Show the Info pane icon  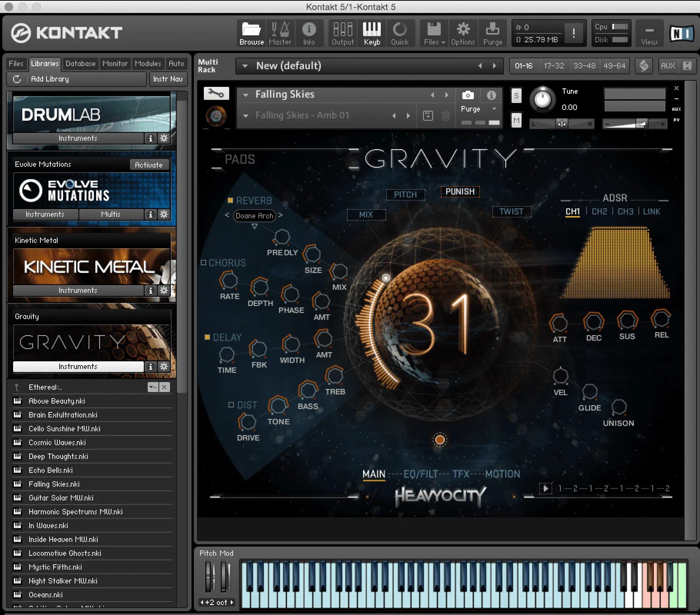309,33
